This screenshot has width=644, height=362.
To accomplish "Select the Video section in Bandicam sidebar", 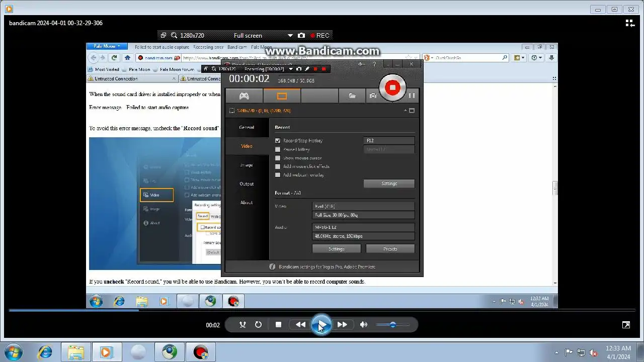I will pyautogui.click(x=247, y=146).
